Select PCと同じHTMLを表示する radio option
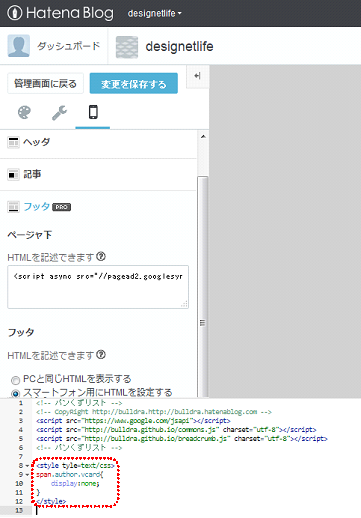This screenshot has height=518, width=361. coord(15,380)
